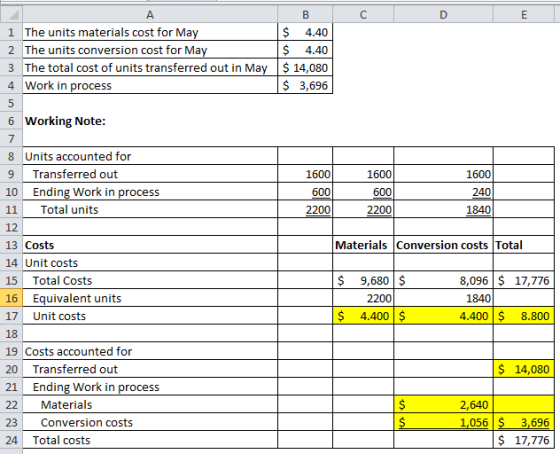Select the highlighted 1,056 cell
Viewport: 560px width, 454px height.
pyautogui.click(x=443, y=422)
